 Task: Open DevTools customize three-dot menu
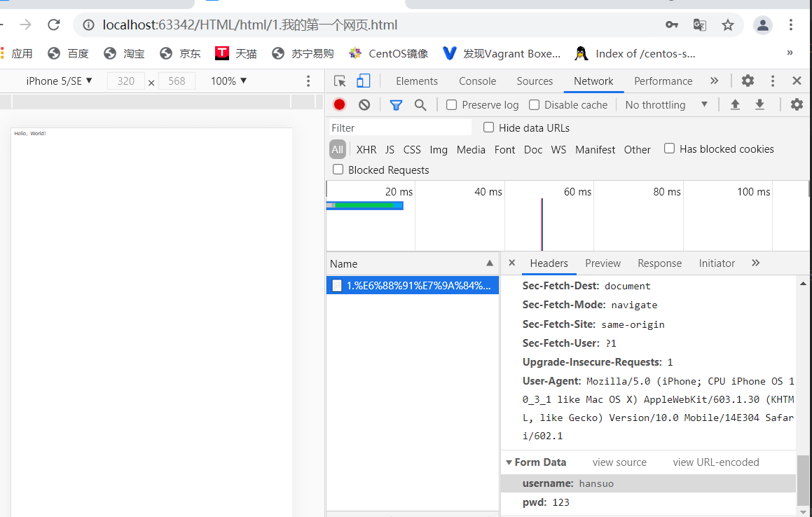773,81
